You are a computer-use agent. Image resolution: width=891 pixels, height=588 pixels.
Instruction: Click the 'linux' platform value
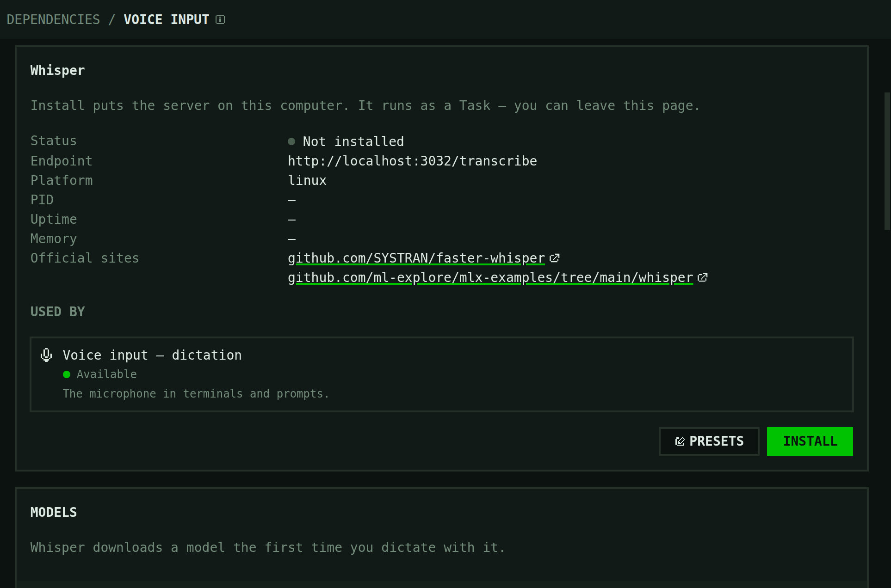tap(307, 180)
